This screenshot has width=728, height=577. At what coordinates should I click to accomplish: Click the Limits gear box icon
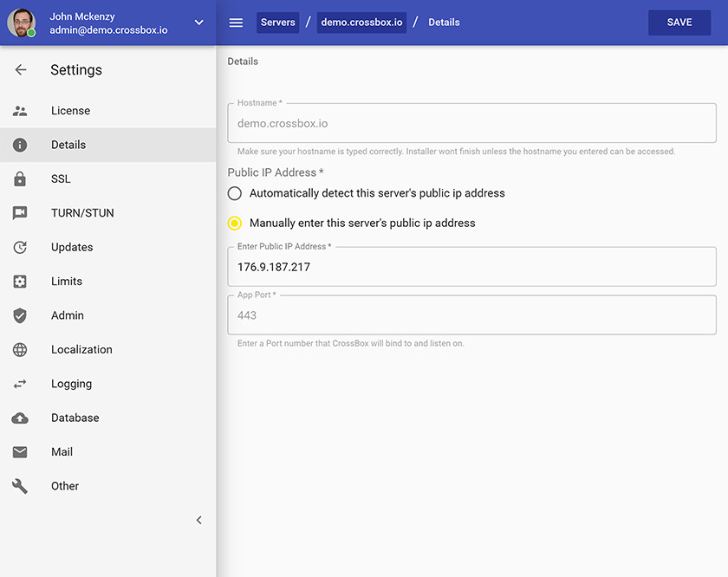coord(20,282)
